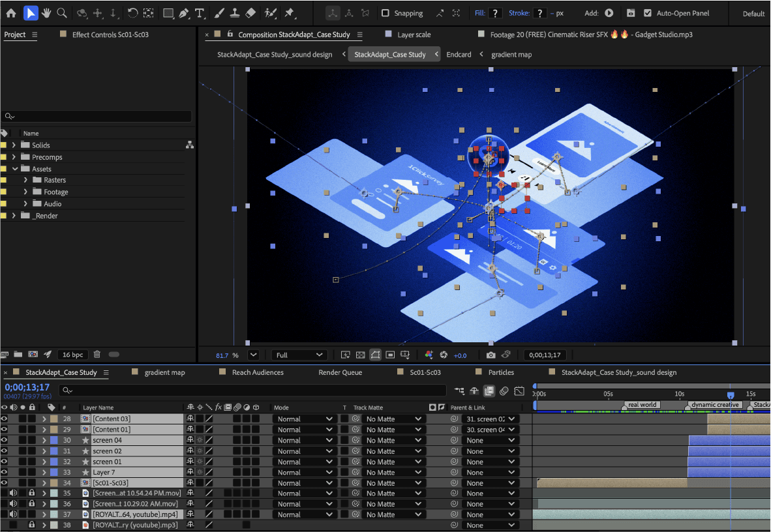The image size is (771, 532).
Task: Click the Fill color swatch
Action: click(x=495, y=13)
